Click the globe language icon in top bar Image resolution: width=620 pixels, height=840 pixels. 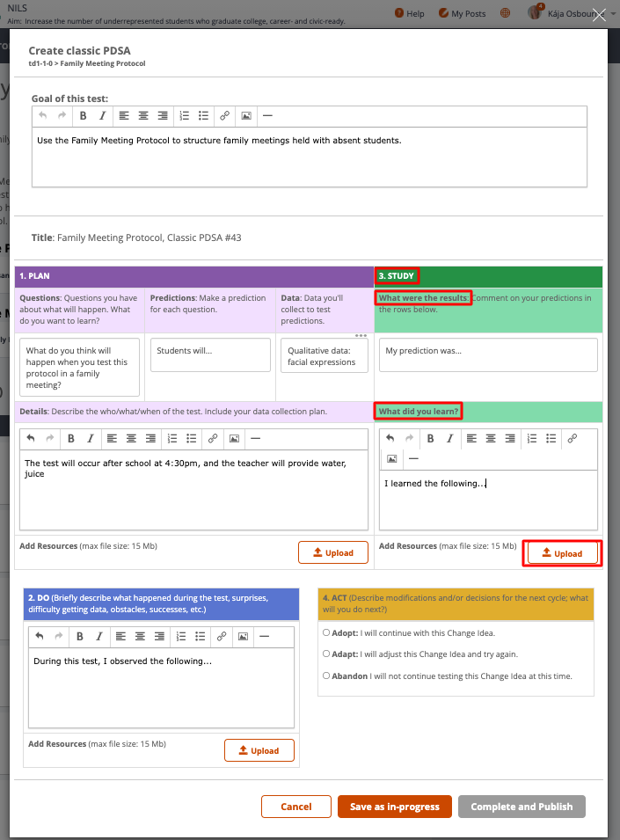505,13
